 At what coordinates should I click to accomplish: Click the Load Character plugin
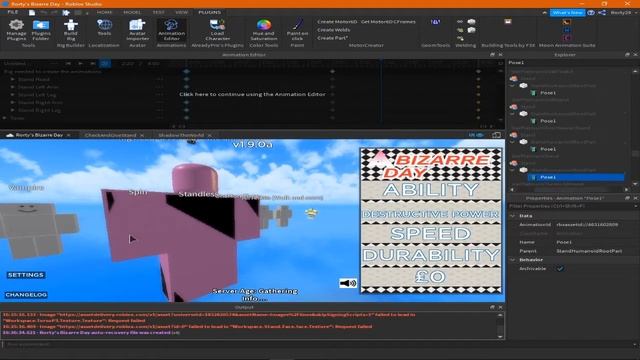[217, 30]
